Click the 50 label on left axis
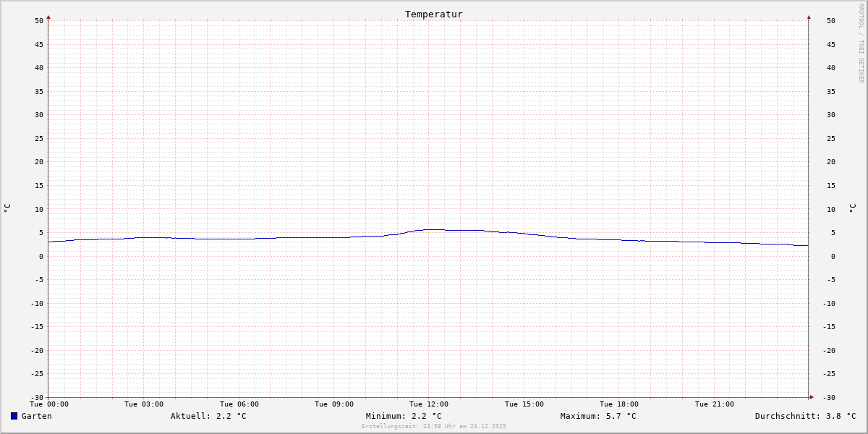The image size is (868, 434). point(39,20)
